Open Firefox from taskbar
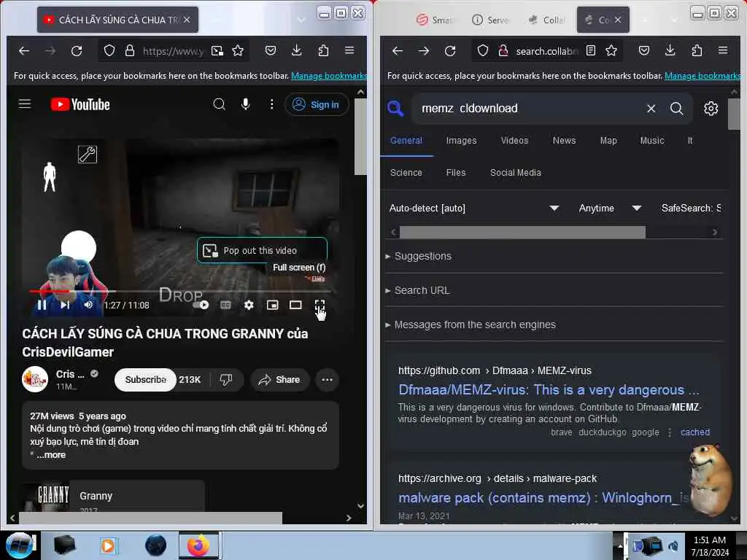 (198, 545)
